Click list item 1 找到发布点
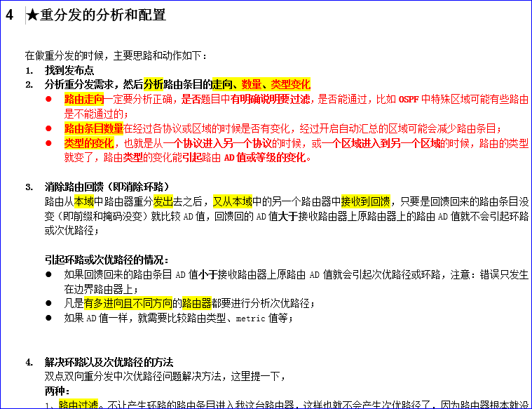 coord(69,70)
